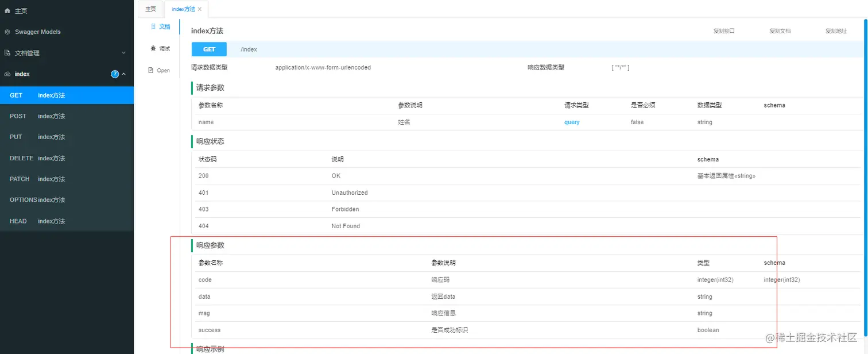Click 基本返回属性«string» schema cell
The image size is (868, 354).
click(726, 176)
